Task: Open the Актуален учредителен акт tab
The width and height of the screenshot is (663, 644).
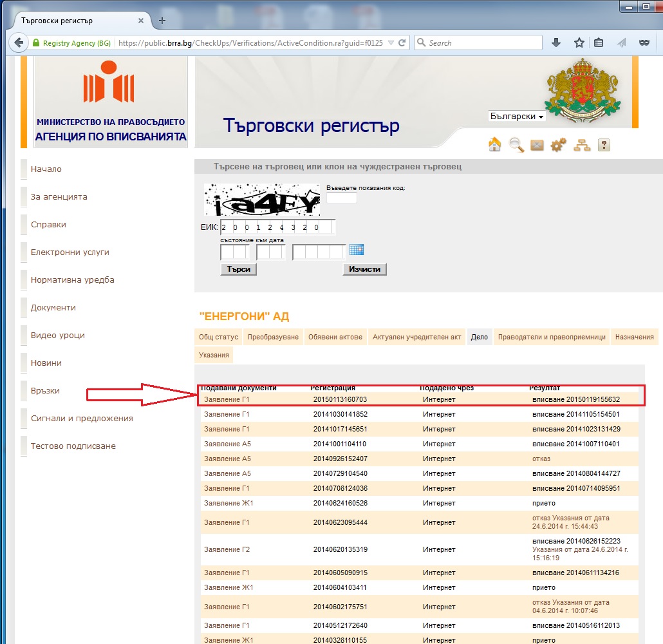Action: click(417, 337)
